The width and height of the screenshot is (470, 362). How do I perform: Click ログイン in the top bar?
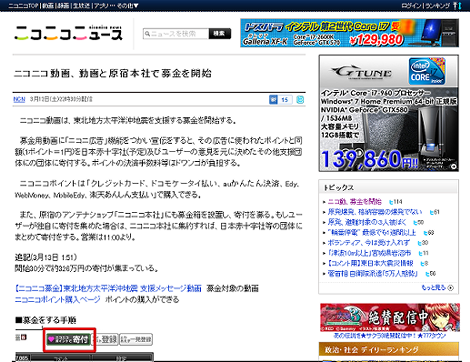point(411,6)
